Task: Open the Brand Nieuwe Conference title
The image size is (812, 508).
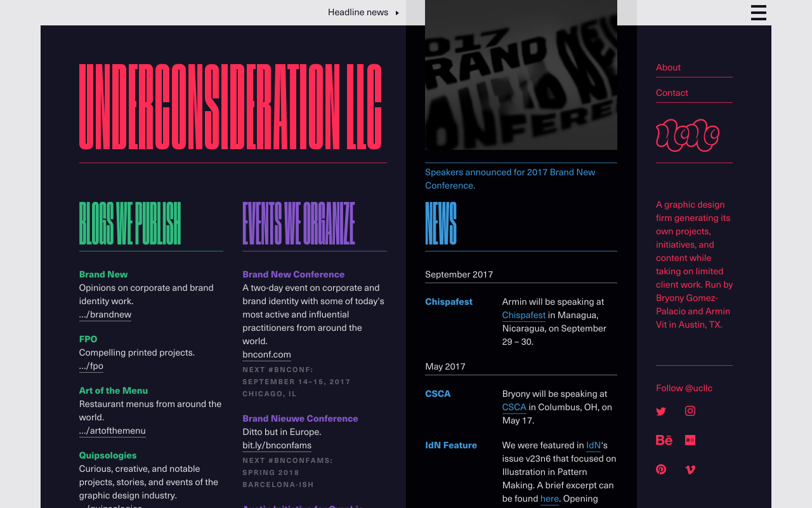Action: (300, 418)
